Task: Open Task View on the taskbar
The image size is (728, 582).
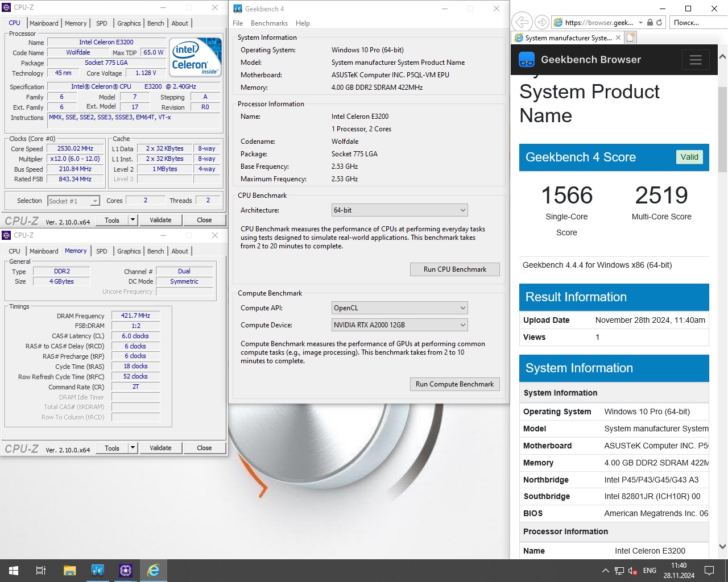Action: pos(41,571)
